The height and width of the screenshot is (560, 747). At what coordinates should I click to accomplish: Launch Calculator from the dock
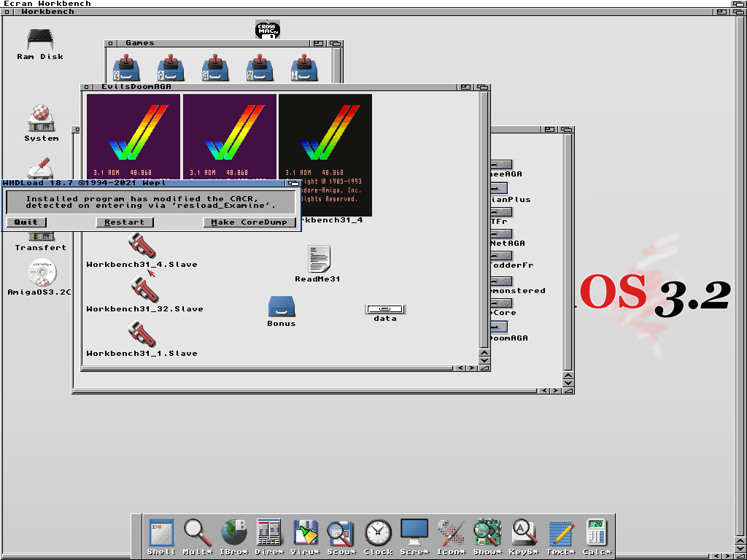[x=597, y=532]
